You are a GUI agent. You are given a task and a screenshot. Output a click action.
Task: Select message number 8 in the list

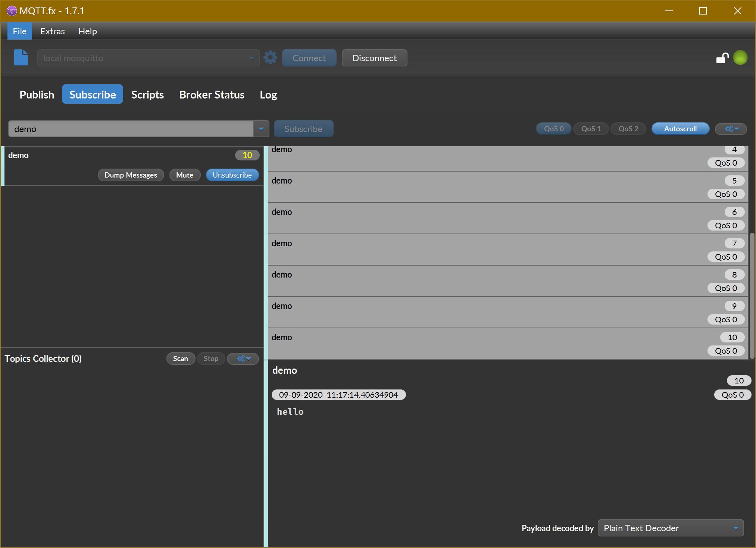508,281
